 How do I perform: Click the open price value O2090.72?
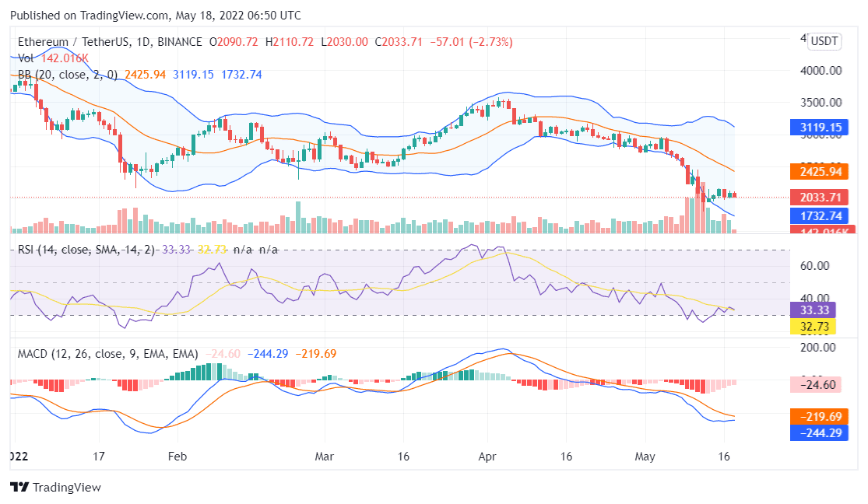[x=234, y=42]
